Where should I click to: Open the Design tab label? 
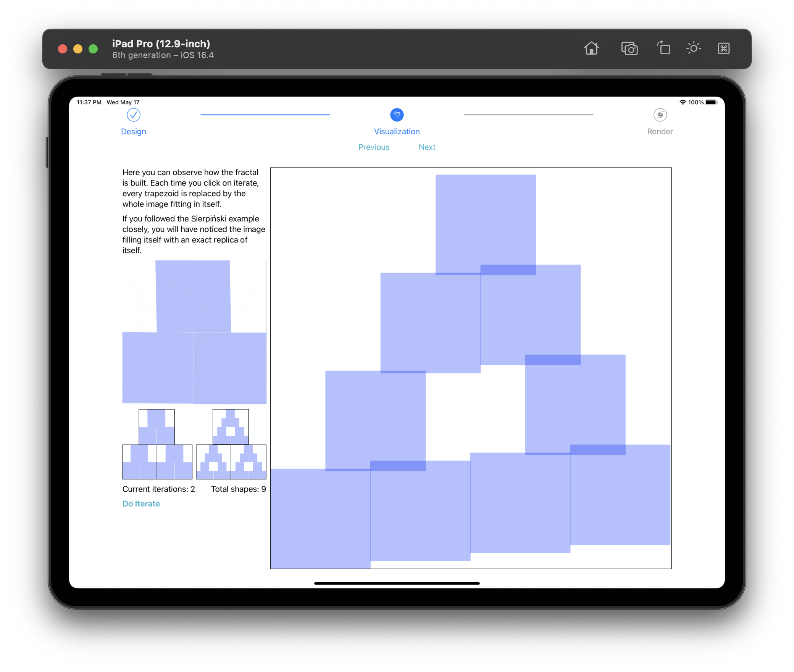point(133,132)
